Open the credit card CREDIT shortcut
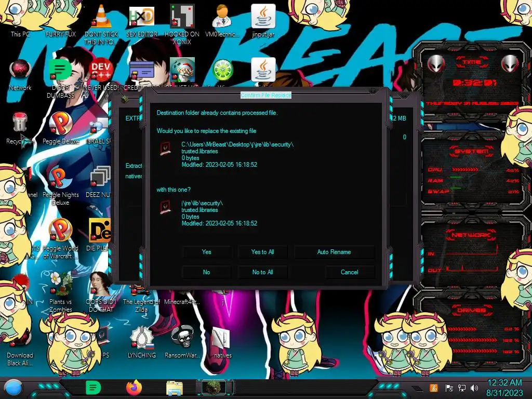Screen dimensions: 532x399 tap(141, 71)
